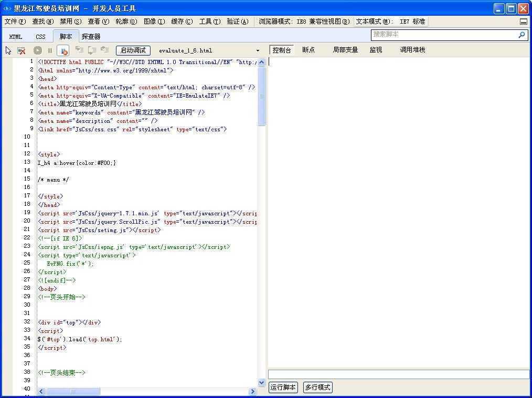The image size is (532, 398).
Task: Open browser mode IE8 兼容性视图 menu
Action: [304, 22]
